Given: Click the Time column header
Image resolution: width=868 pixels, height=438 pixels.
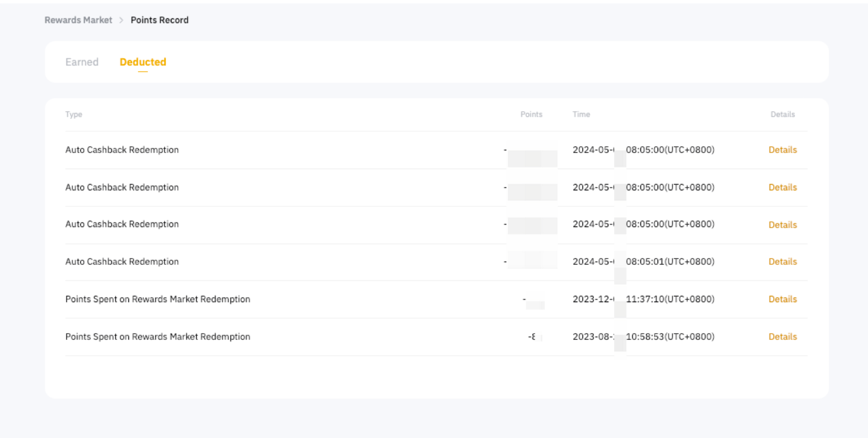Looking at the screenshot, I should pyautogui.click(x=581, y=115).
